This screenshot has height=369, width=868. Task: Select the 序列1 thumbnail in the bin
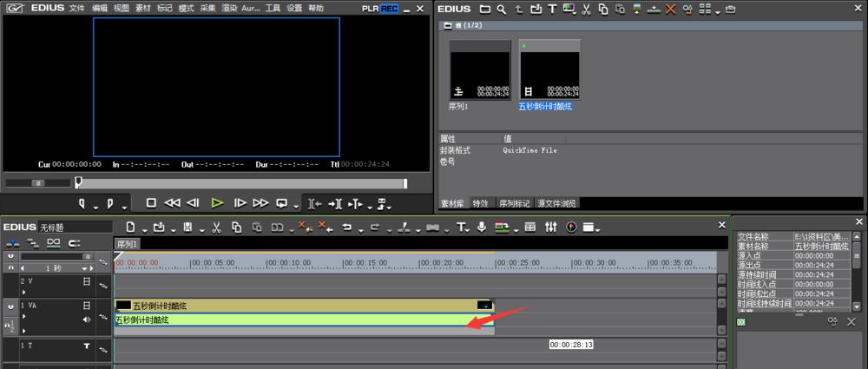coord(479,71)
